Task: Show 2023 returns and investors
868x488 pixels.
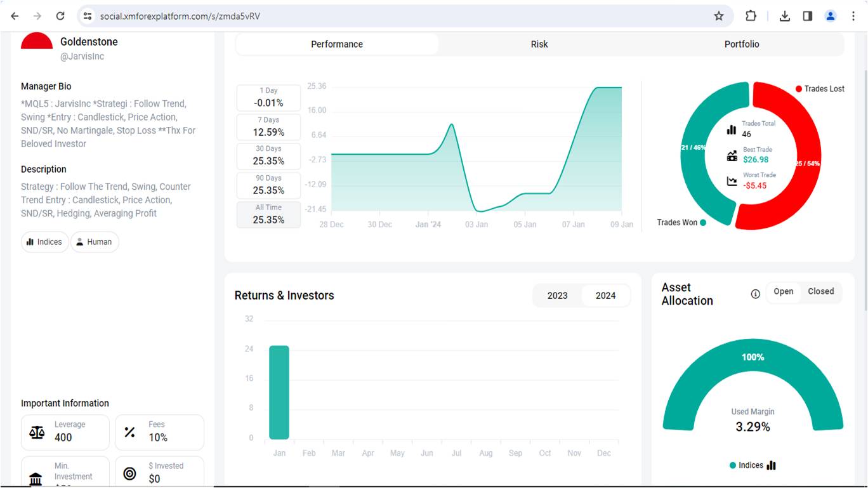Action: pyautogui.click(x=557, y=295)
